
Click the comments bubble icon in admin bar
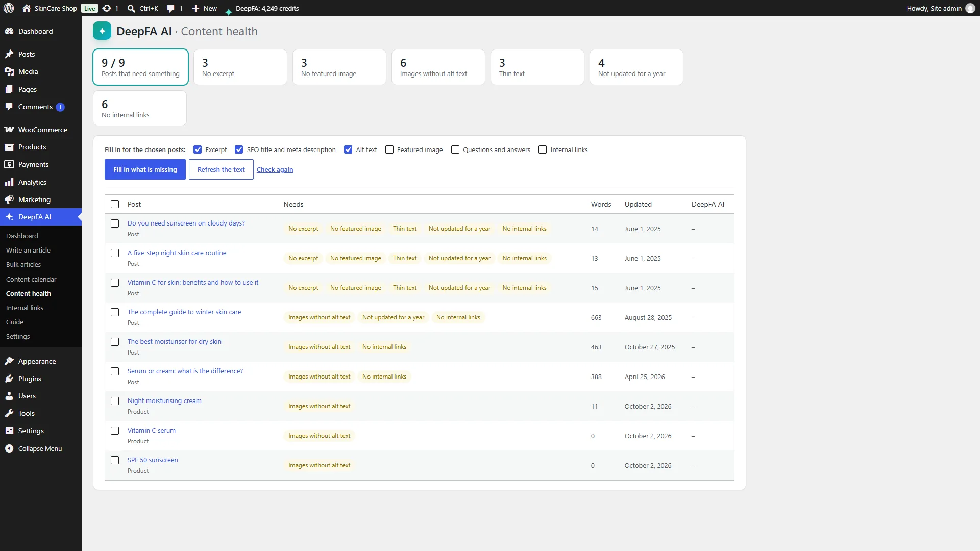[x=171, y=8]
